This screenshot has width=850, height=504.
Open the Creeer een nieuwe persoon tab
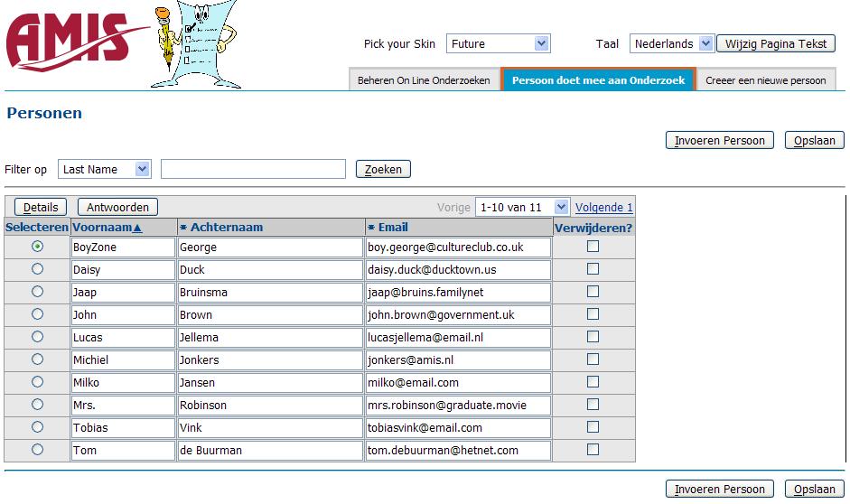(x=765, y=80)
